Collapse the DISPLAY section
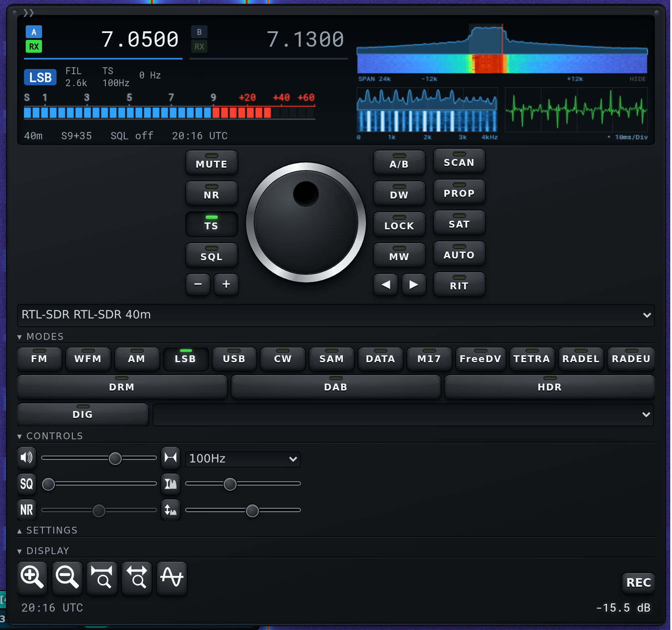672x630 pixels. pyautogui.click(x=43, y=551)
